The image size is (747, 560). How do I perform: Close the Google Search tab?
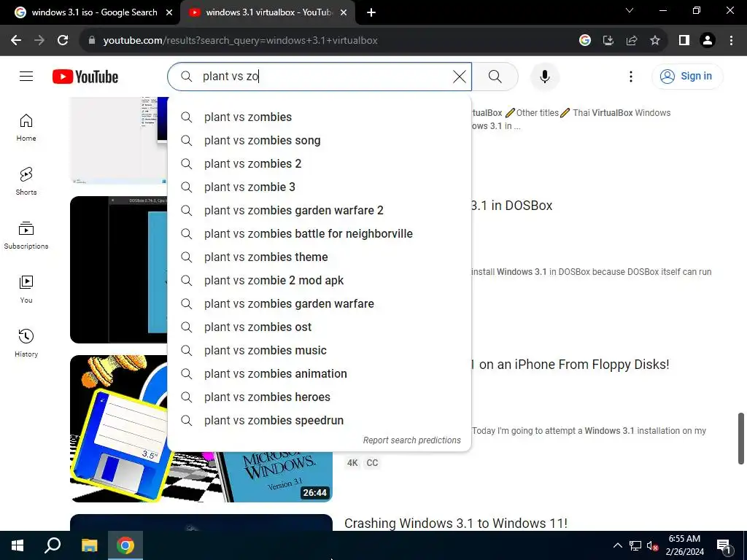coord(169,13)
